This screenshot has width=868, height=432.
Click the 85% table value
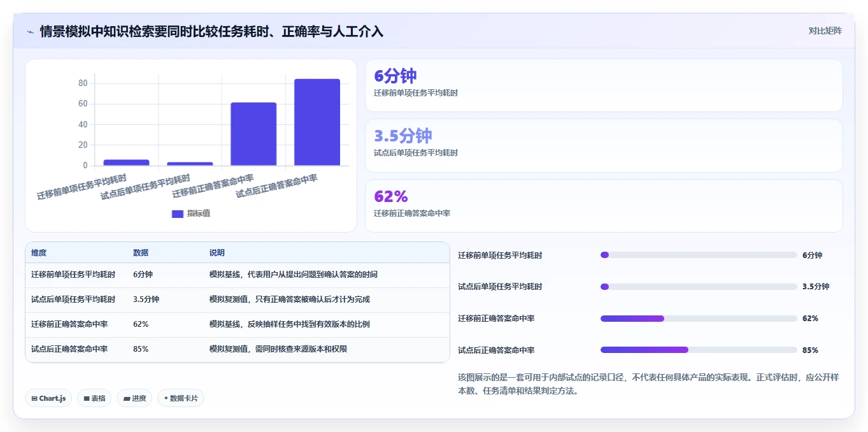[141, 349]
